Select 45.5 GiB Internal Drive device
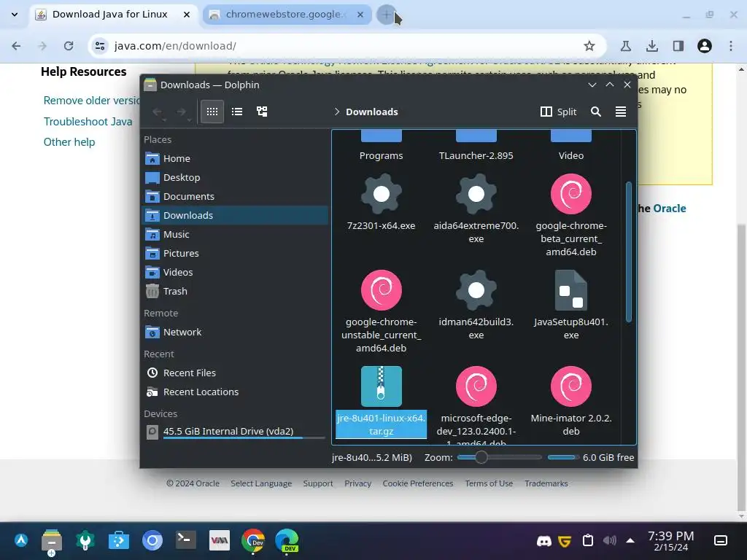This screenshot has width=747, height=560. (235, 432)
